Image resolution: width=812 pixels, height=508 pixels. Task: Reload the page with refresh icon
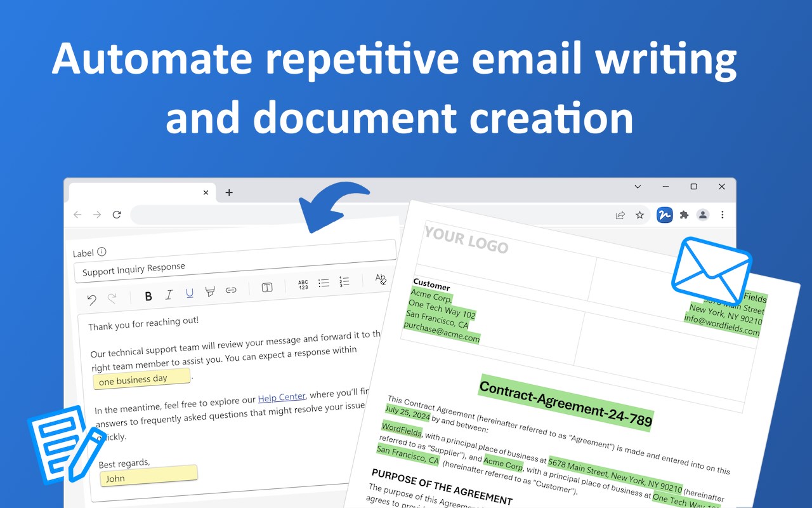click(117, 215)
